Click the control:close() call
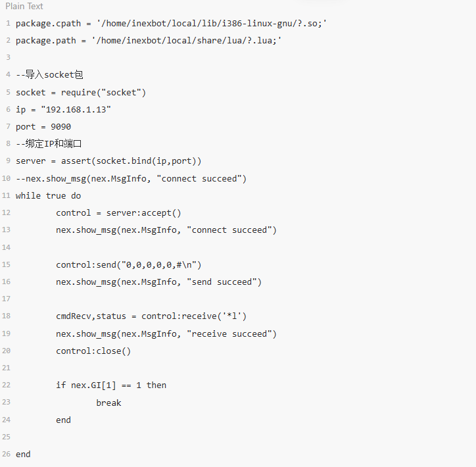 tap(93, 351)
